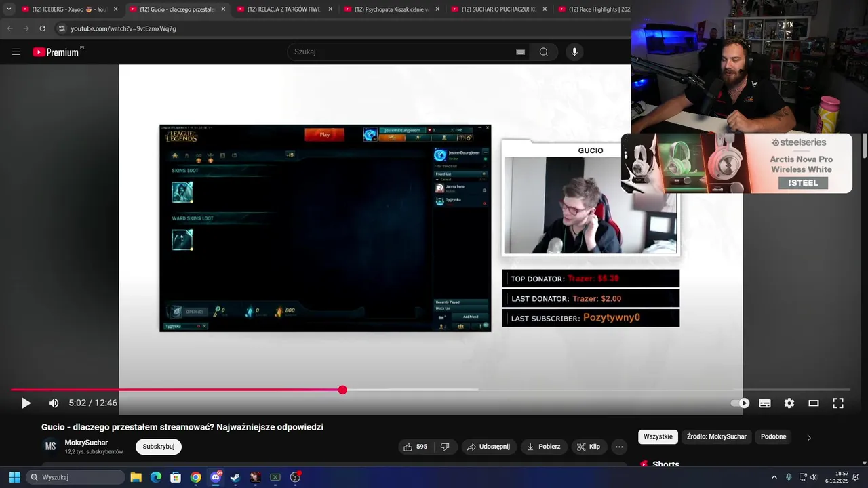Open OBS Studio from taskbar

tap(295, 477)
